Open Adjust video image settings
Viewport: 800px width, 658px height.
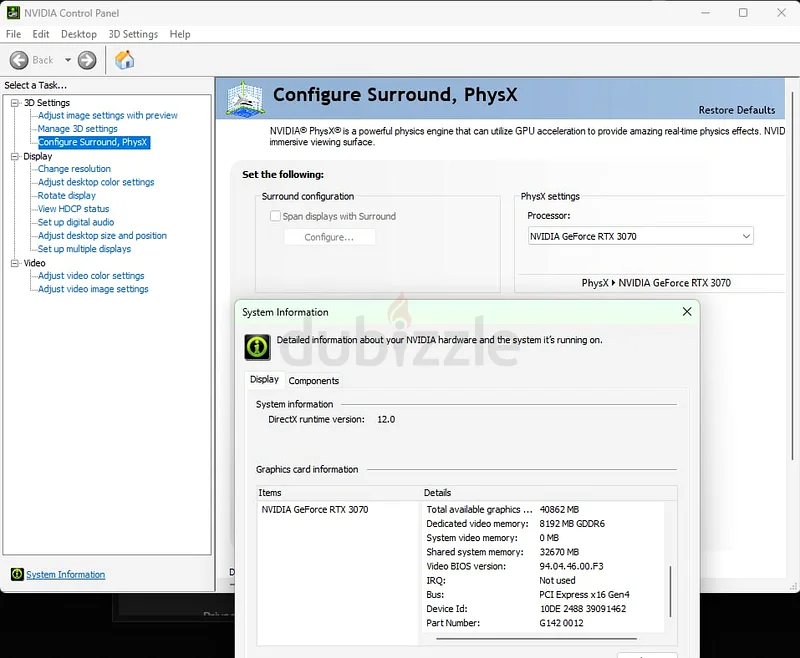coord(93,289)
